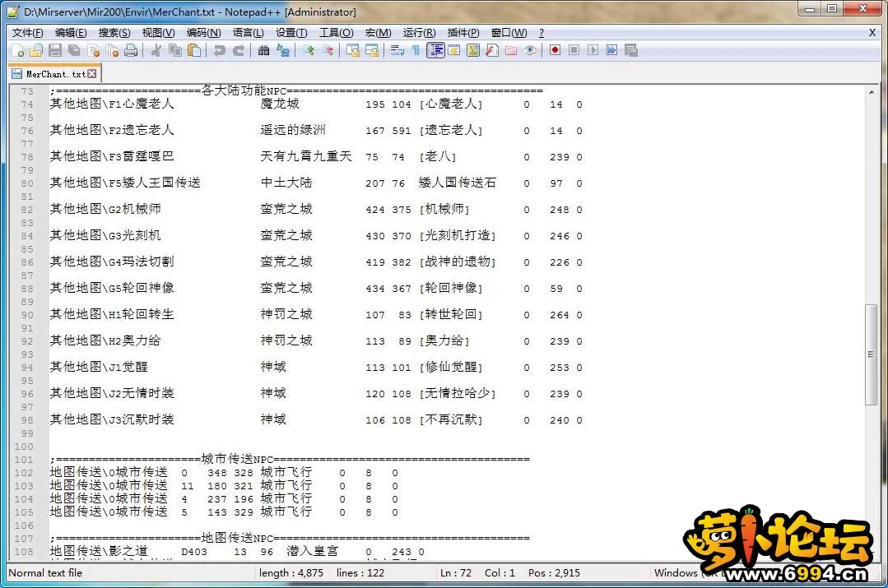Open the 编辑(E) menu
888x588 pixels.
71,33
